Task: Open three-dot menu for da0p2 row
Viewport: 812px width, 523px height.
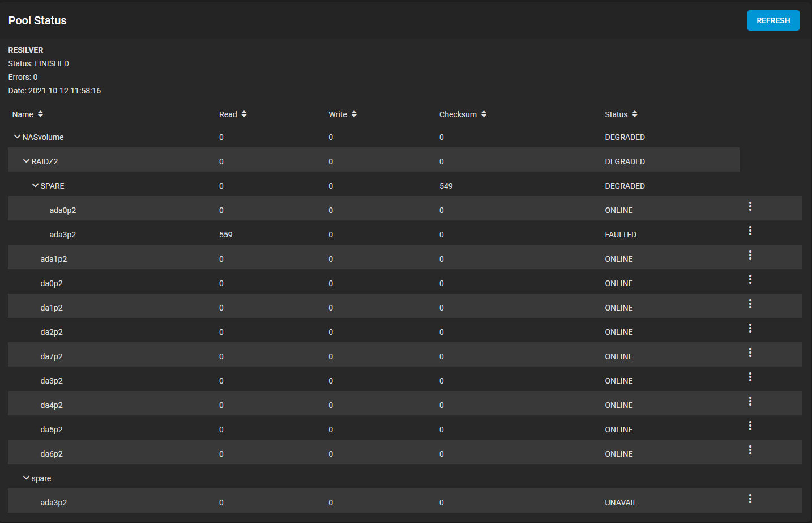Action: 750,279
